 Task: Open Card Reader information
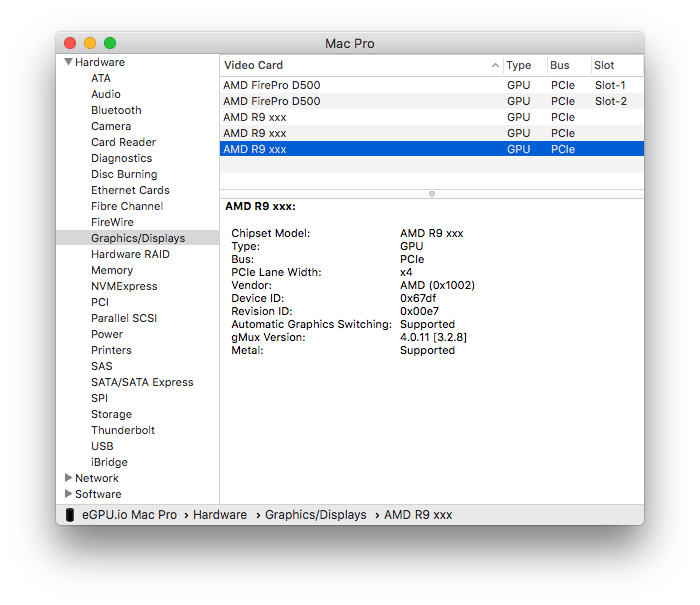(x=123, y=142)
